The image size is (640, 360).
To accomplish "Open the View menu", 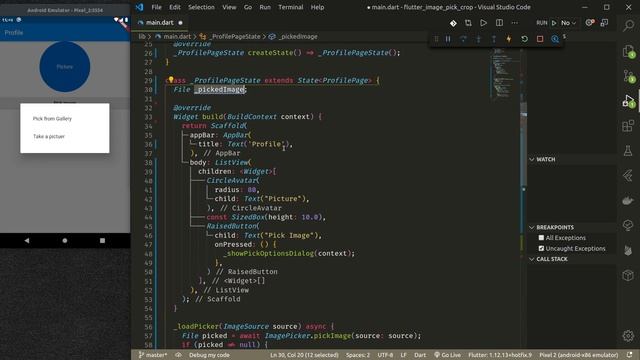I will pos(229,7).
